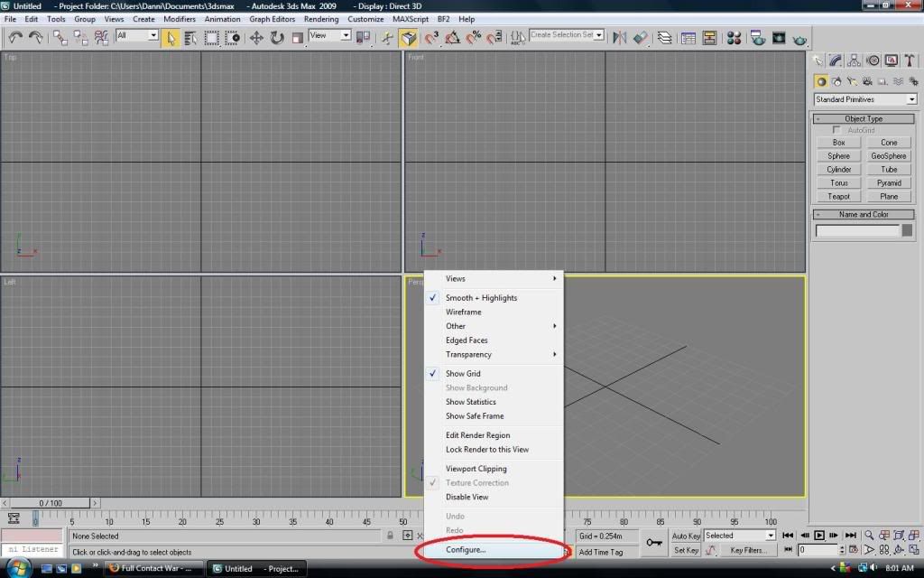The height and width of the screenshot is (578, 924).
Task: Click the Mirror tool icon
Action: (x=619, y=38)
